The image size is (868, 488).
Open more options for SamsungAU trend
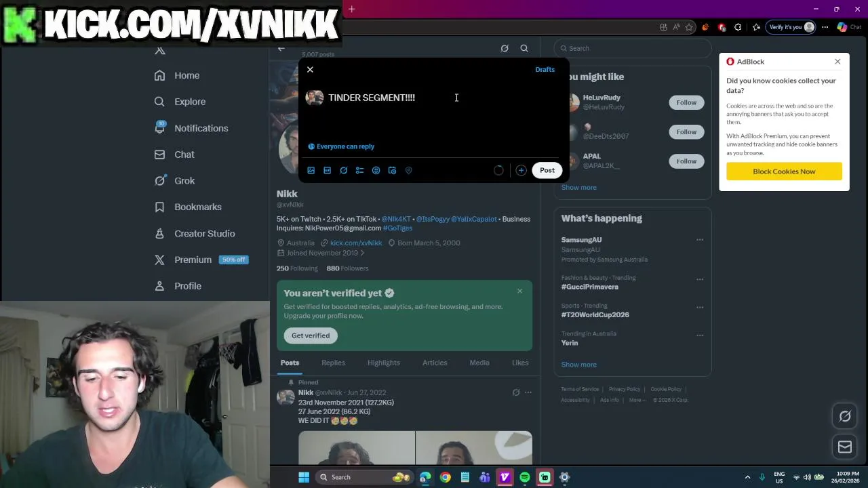coord(700,240)
